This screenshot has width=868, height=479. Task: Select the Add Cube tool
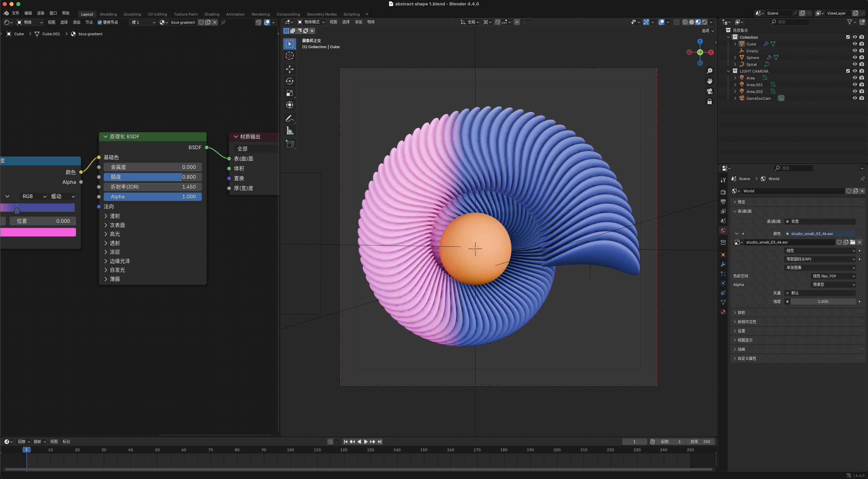click(289, 144)
